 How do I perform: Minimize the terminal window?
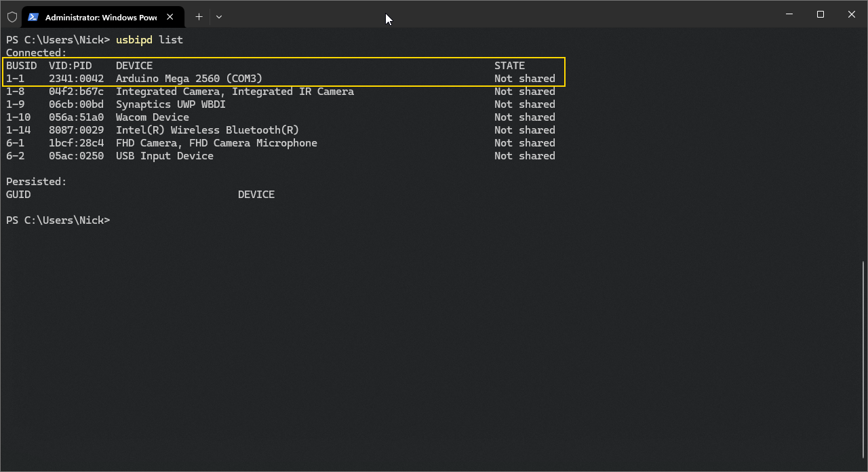tap(789, 14)
